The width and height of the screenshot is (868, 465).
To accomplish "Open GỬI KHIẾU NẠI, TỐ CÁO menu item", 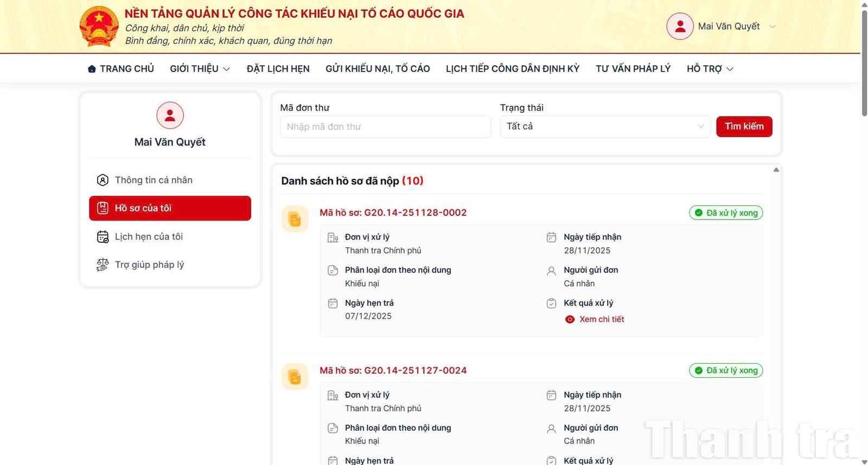I will click(378, 69).
